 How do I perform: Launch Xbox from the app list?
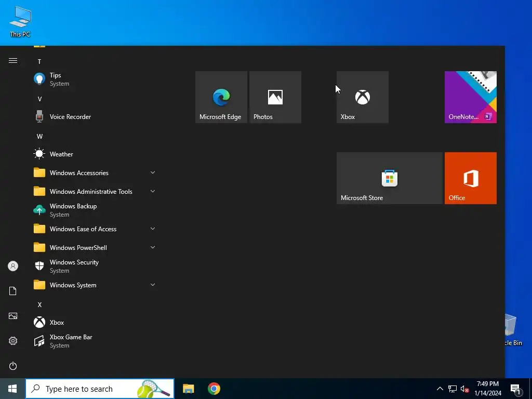click(95, 322)
